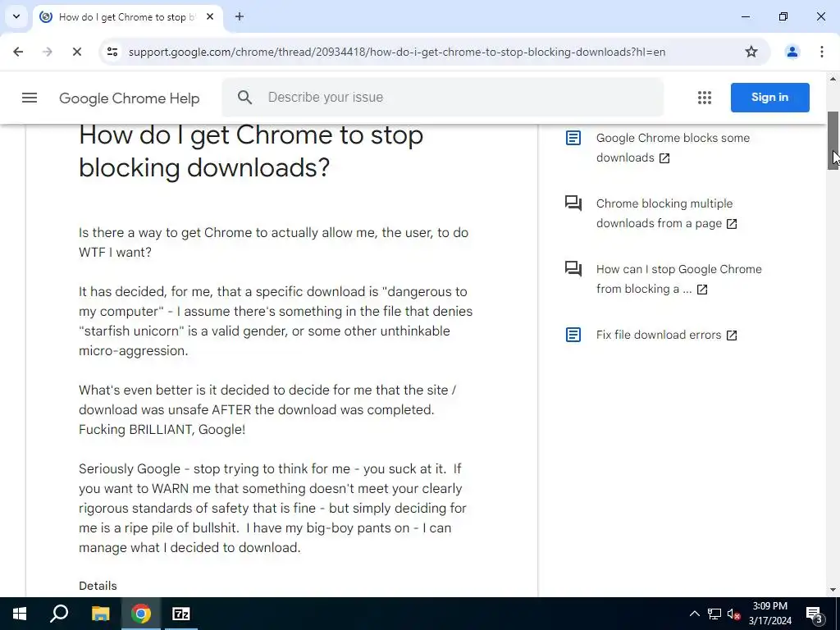Open Windows taskbar search
This screenshot has width=840, height=630.
59,614
